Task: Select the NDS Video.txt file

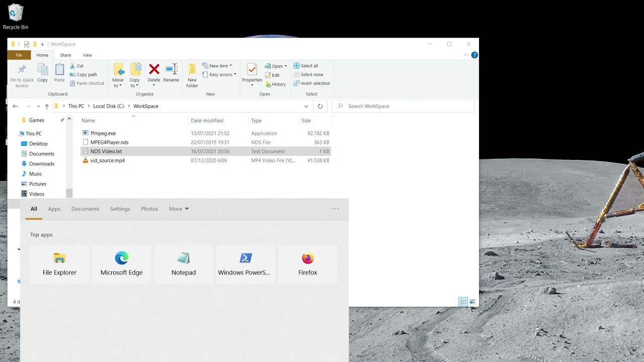Action: coord(206,151)
